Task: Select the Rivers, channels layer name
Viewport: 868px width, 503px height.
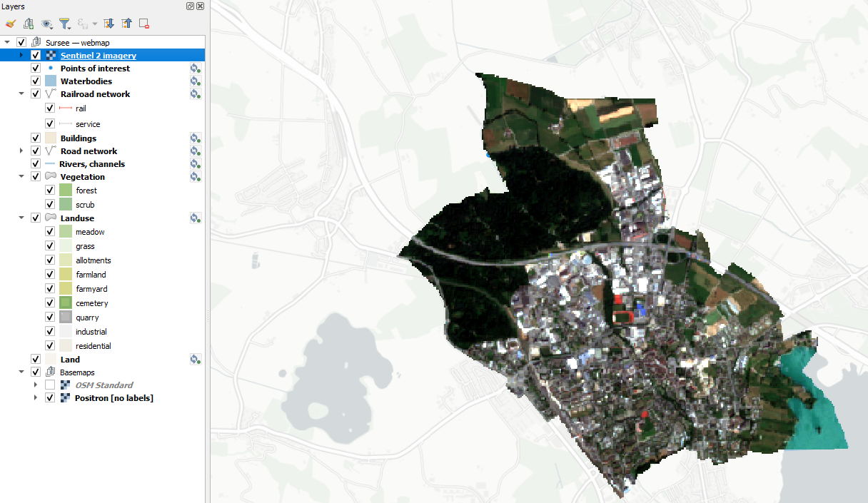Action: point(92,164)
